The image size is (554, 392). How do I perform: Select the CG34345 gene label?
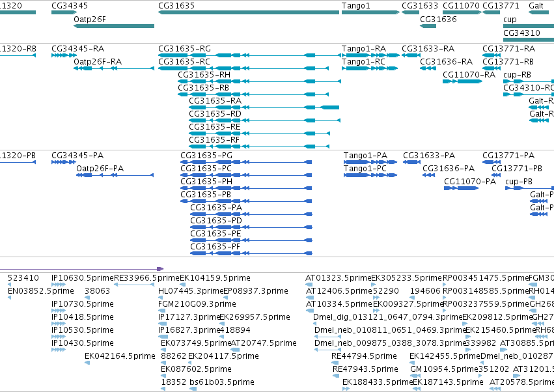[70, 6]
